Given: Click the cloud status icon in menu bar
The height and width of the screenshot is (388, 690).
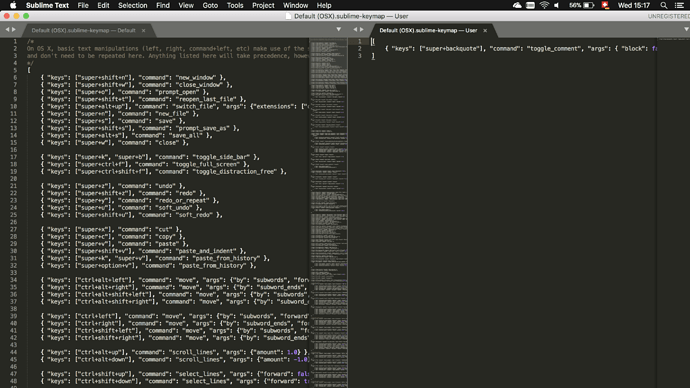Looking at the screenshot, I should click(517, 5).
